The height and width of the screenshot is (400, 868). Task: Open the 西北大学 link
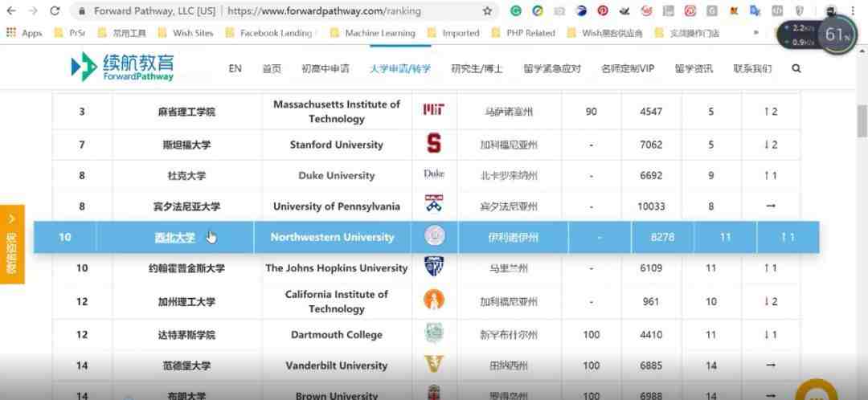point(175,237)
